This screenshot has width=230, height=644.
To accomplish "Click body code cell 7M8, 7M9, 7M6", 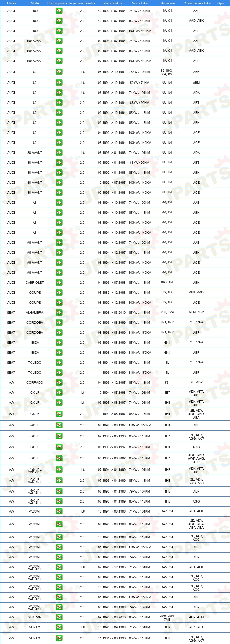I will [x=167, y=618].
